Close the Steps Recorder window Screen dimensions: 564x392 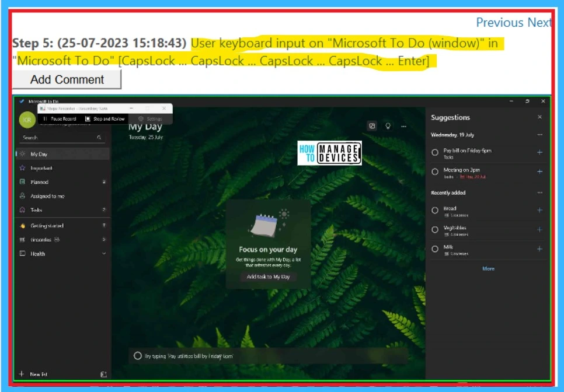click(x=164, y=108)
